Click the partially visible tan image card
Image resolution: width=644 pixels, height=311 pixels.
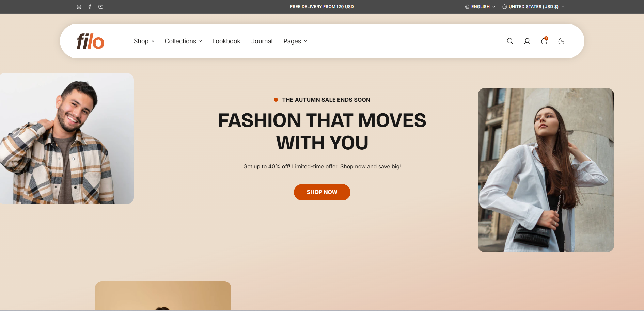(163, 296)
